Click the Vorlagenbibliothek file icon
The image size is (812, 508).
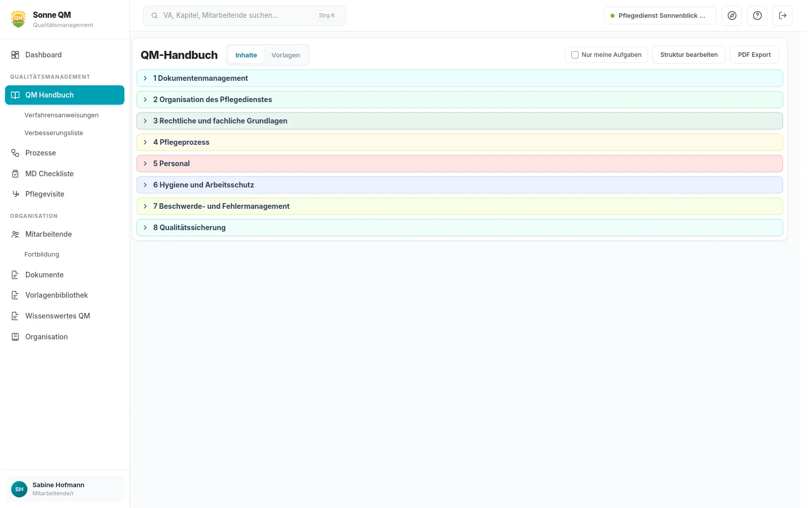tap(15, 295)
